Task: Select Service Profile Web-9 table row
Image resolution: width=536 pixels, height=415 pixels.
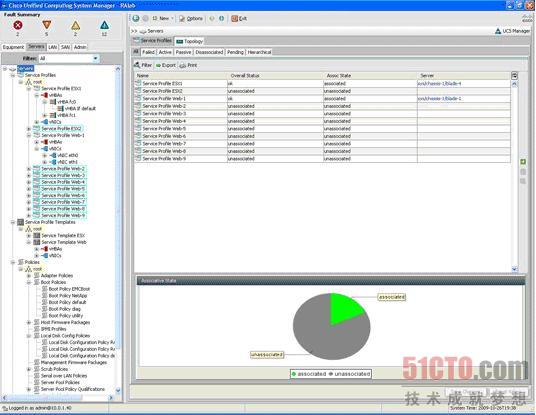Action: (x=322, y=159)
